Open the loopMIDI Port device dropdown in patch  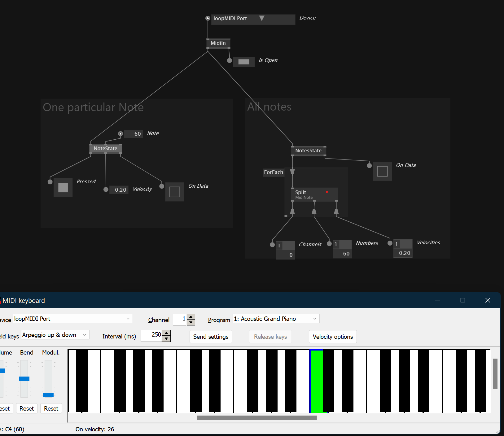point(262,18)
